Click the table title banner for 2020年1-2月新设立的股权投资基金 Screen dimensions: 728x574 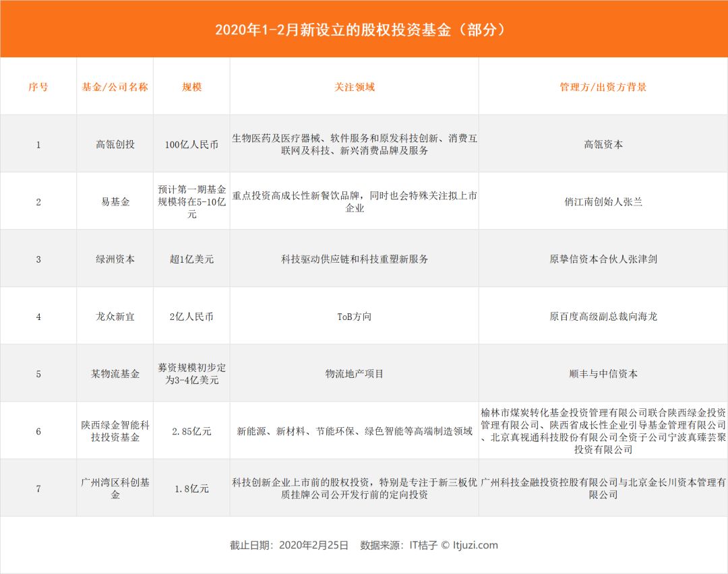(x=363, y=30)
